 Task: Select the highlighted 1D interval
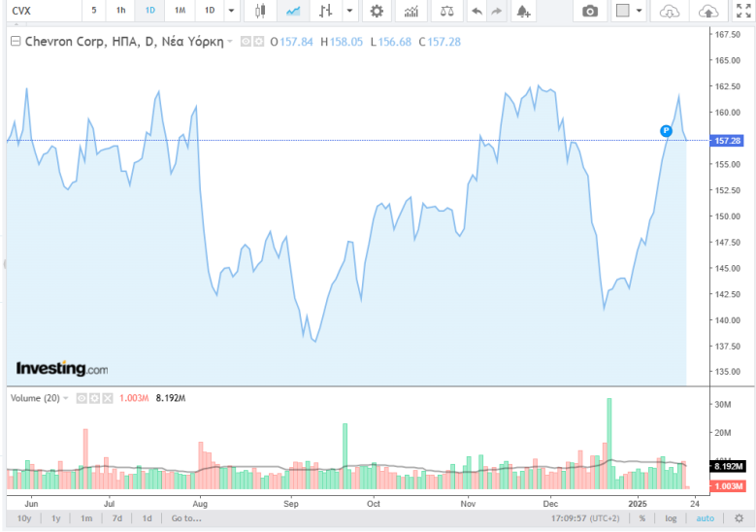tap(150, 11)
